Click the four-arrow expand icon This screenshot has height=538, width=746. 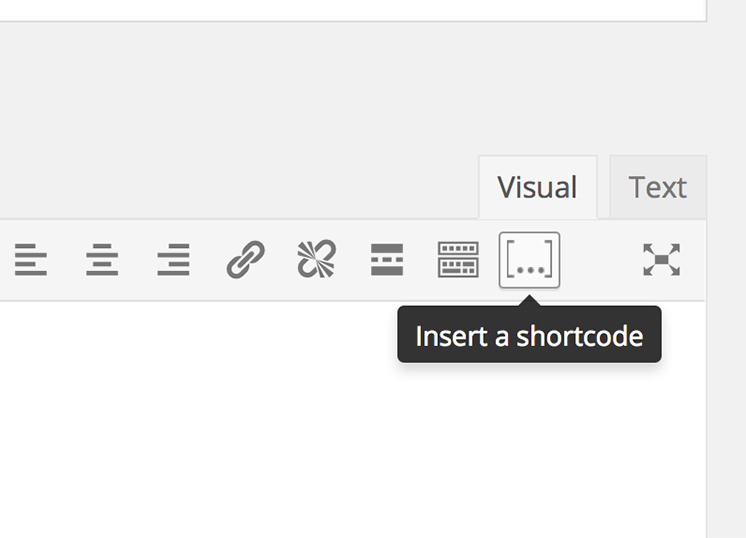click(x=661, y=260)
